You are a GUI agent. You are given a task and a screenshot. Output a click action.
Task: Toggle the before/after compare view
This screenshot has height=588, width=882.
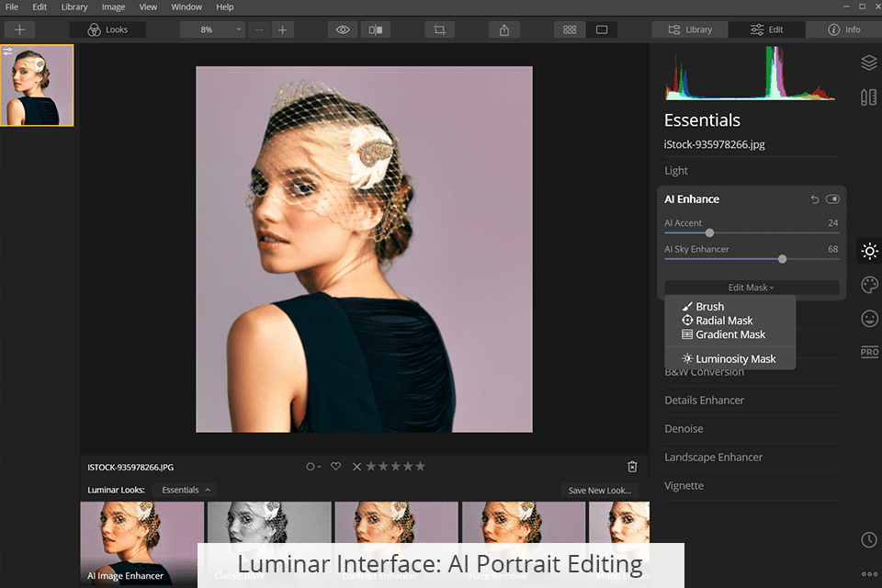[376, 29]
